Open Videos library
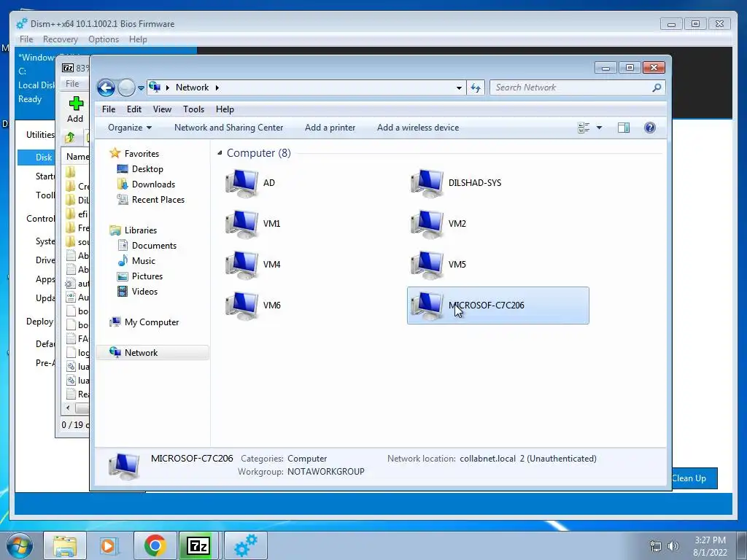The height and width of the screenshot is (560, 747). click(x=144, y=292)
